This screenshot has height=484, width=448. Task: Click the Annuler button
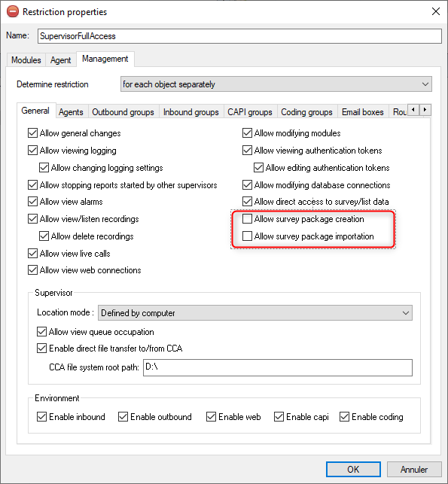(414, 469)
